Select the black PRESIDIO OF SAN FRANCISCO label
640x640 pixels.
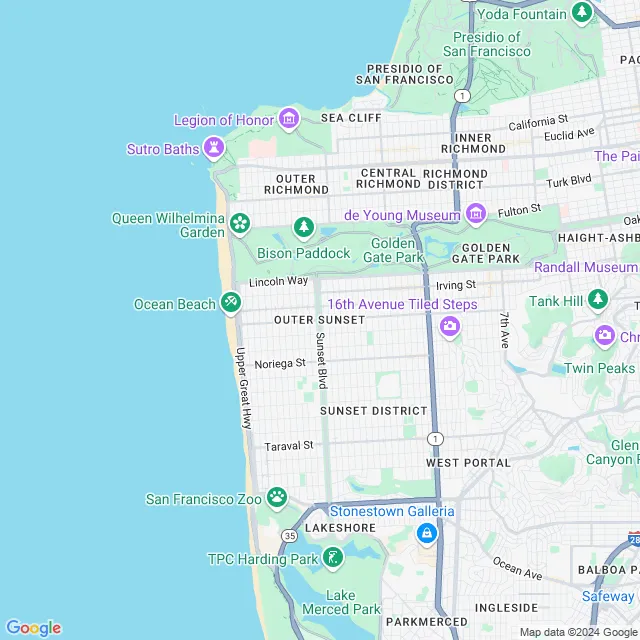click(404, 74)
